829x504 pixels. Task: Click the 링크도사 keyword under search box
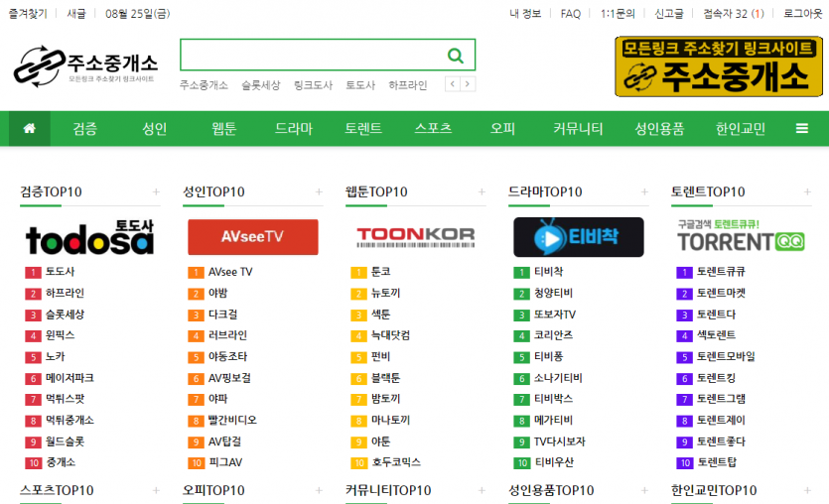click(313, 85)
